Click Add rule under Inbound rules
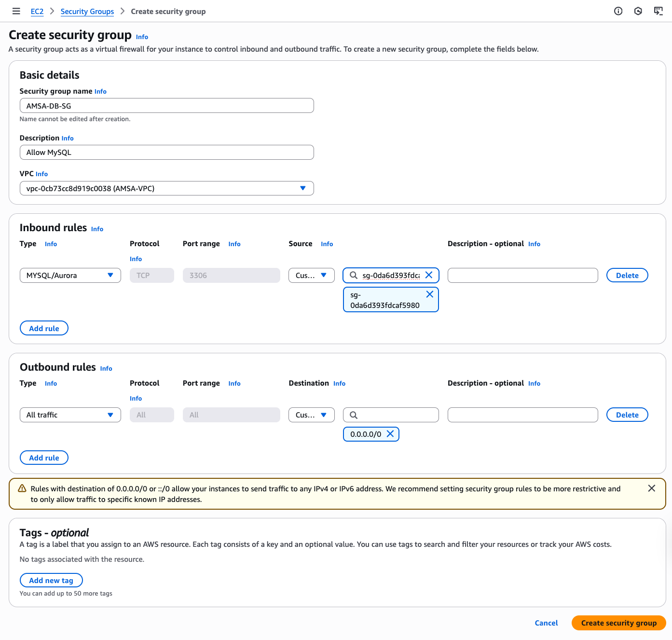Image resolution: width=672 pixels, height=640 pixels. [44, 328]
